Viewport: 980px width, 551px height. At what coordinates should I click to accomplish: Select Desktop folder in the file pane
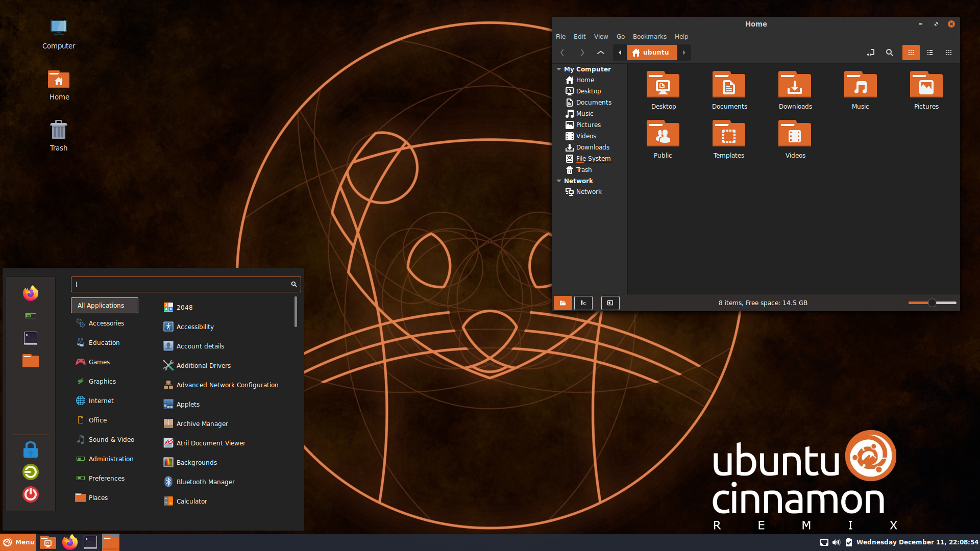(663, 91)
